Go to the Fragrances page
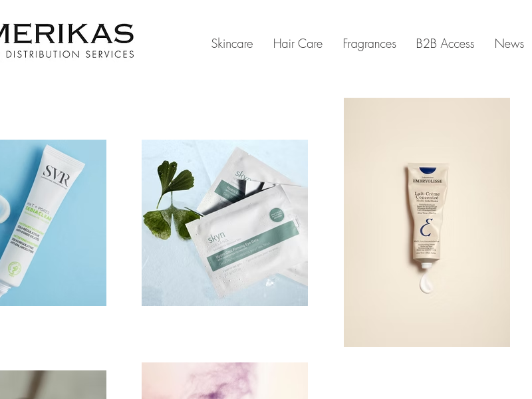This screenshot has width=532, height=399. pyautogui.click(x=369, y=44)
